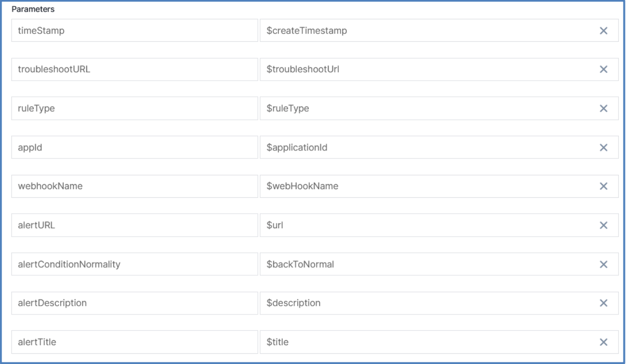Click the webhookName name field
This screenshot has width=626, height=364.
[135, 186]
